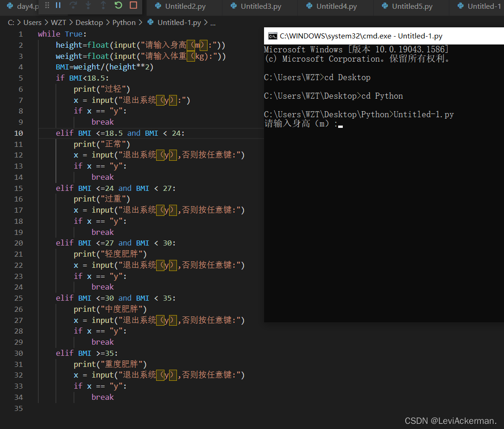Click Microsoft Windows version line in cmd
Viewport: 504px width, 429px height.
point(356,49)
